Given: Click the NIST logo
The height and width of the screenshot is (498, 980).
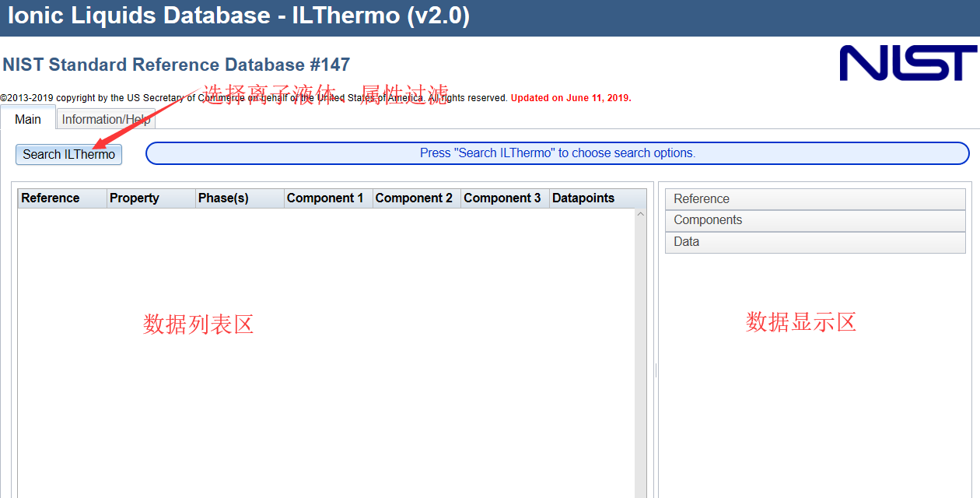Looking at the screenshot, I should [x=908, y=63].
